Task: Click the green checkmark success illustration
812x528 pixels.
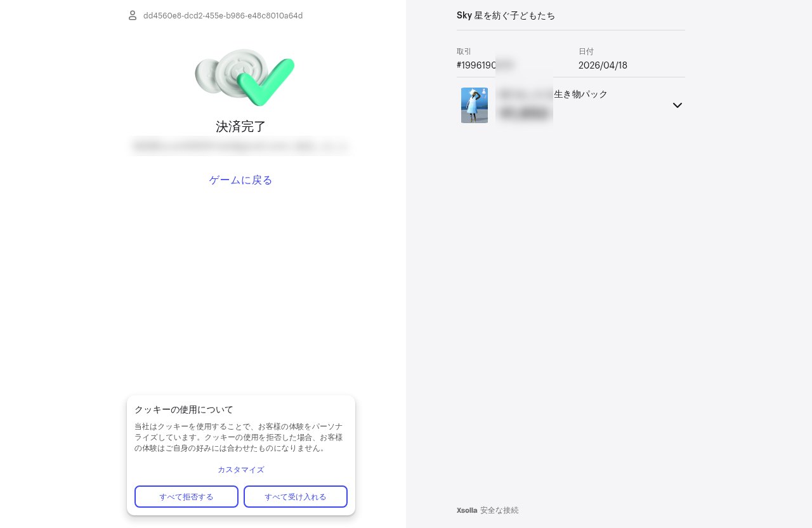Action: pos(245,77)
